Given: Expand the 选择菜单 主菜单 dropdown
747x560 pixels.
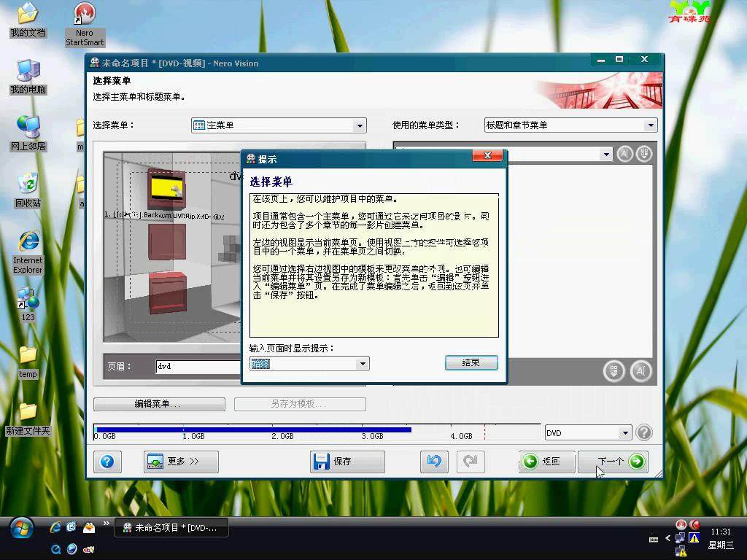Looking at the screenshot, I should pos(360,125).
